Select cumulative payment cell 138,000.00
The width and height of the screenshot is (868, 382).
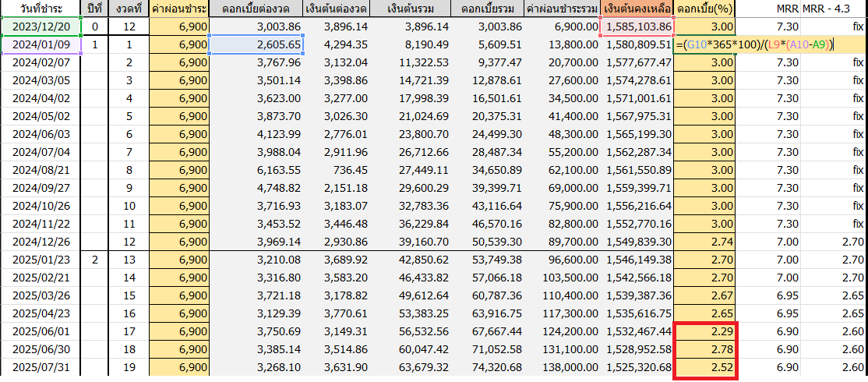pyautogui.click(x=563, y=367)
